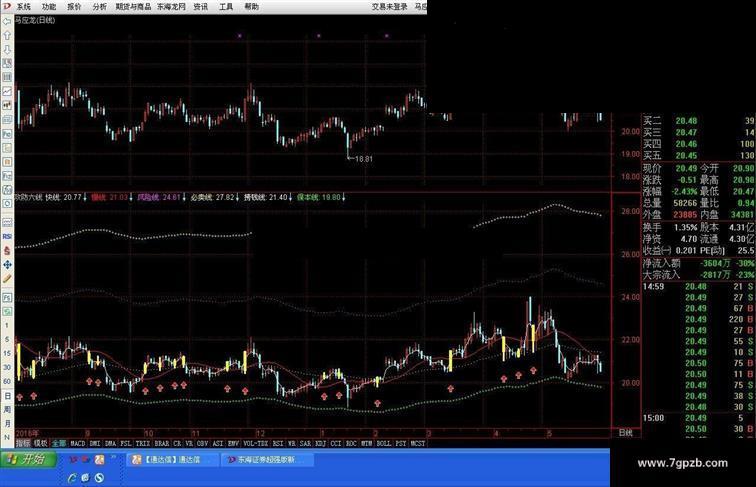Viewport: 756px width, 487px height.
Task: Select the RSI indicator tab at bottom
Action: [x=278, y=443]
